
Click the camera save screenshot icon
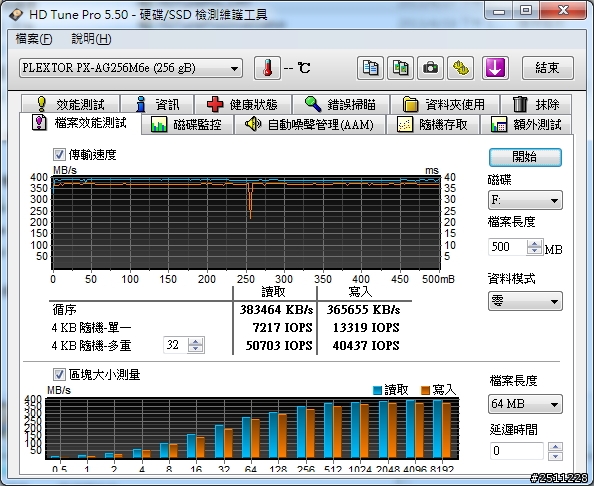tap(430, 68)
